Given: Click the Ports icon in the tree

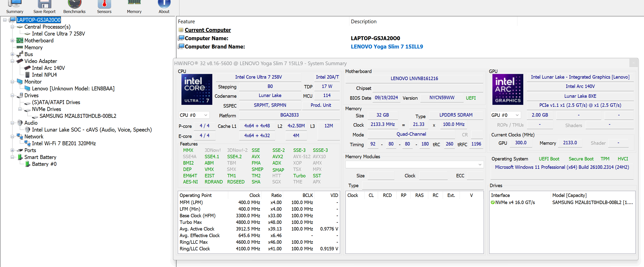Looking at the screenshot, I should [20, 150].
